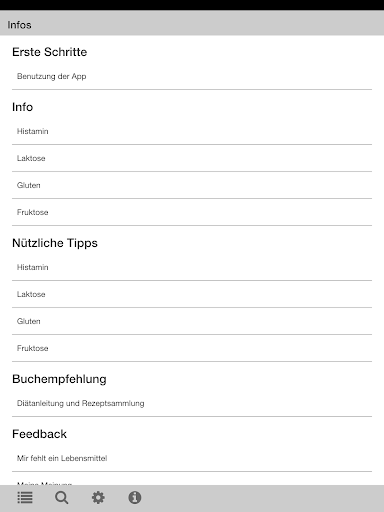Open Diätanleitung und Rezeptsammlung book recommendation
The image size is (384, 512).
[x=192, y=403]
